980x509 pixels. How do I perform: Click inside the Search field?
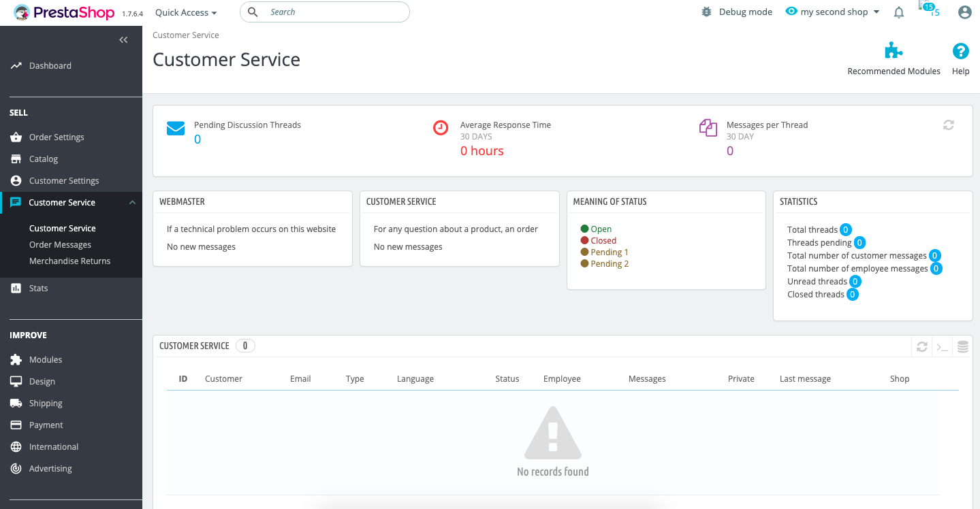pos(324,12)
